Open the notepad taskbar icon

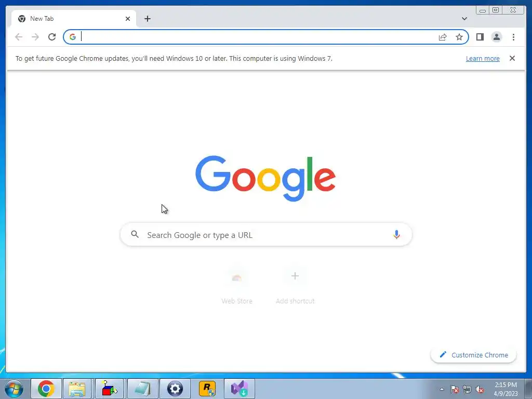142,389
